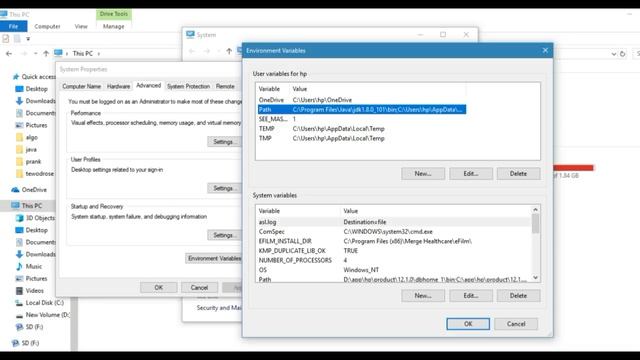Image resolution: width=640 pixels, height=360 pixels.
Task: Open OneDrive in the navigation pane
Action: pos(29,190)
